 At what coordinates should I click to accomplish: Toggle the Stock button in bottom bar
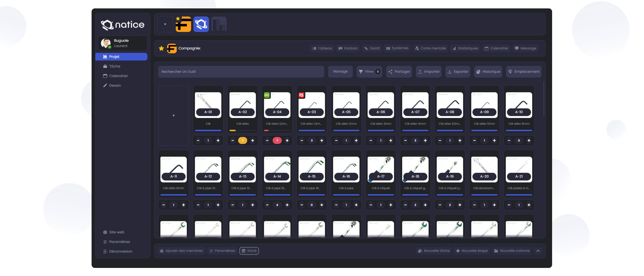pyautogui.click(x=249, y=251)
